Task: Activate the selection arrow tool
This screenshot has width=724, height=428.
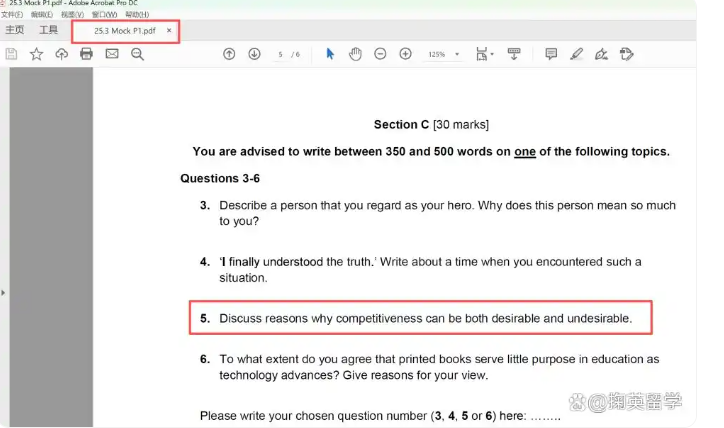Action: click(331, 54)
